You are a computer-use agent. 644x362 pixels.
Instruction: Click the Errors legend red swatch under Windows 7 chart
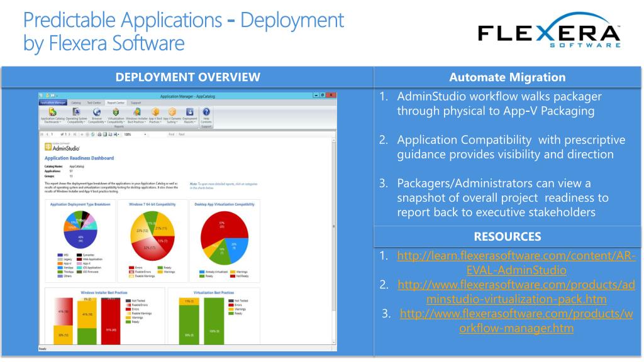point(131,268)
